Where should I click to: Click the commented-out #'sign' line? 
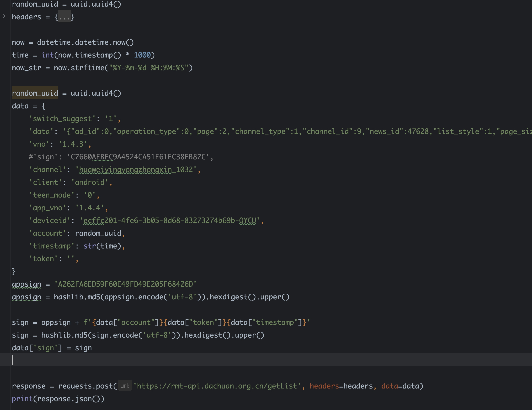tap(121, 157)
